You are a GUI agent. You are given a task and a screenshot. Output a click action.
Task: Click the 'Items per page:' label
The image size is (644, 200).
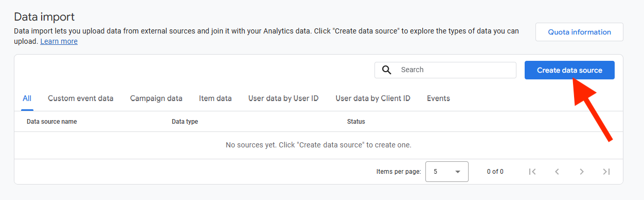[x=399, y=172]
